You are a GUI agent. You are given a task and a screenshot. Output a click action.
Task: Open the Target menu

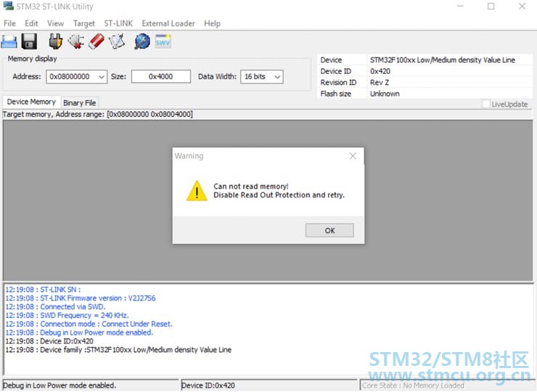pos(84,23)
